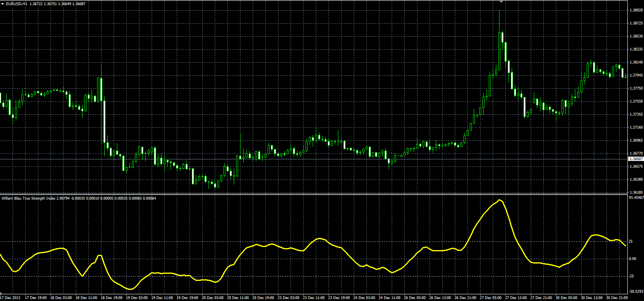Click the EURUSD,H1 chart title text
Image resolution: width=644 pixels, height=301 pixels.
[17, 4]
